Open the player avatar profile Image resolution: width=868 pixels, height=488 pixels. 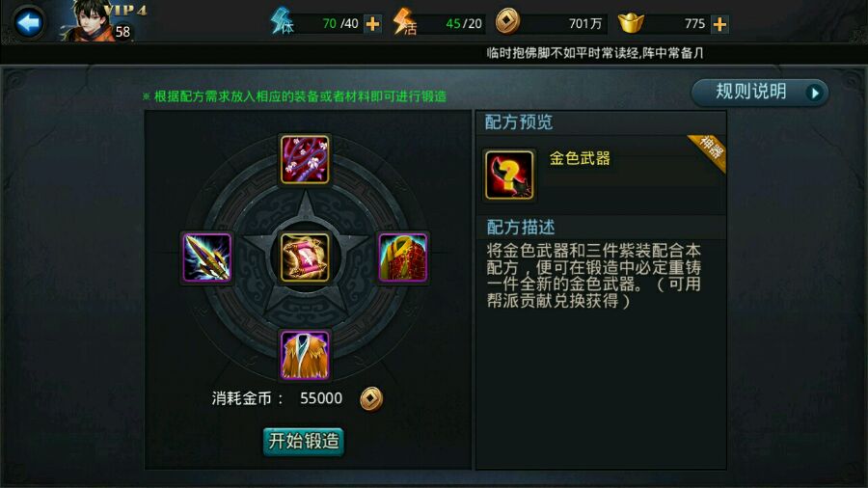[x=89, y=21]
